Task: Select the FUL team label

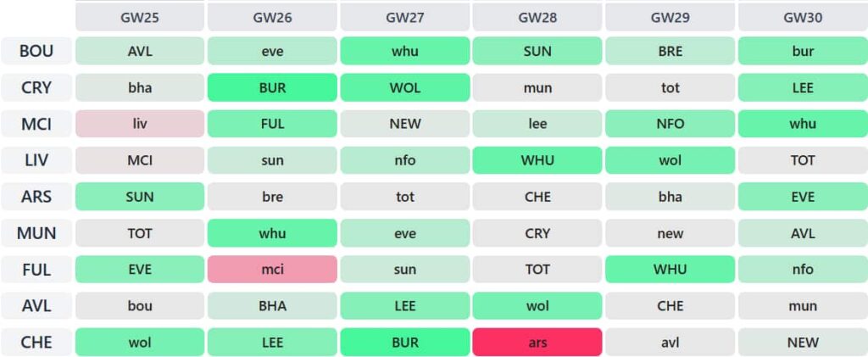Action: (x=36, y=270)
